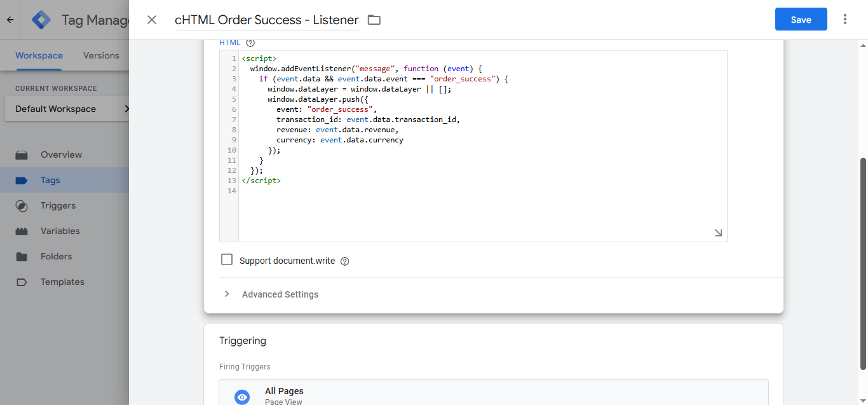Screen dimensions: 868x405
Task: Click the "revenue: event.data.revenue" line
Action: click(337, 130)
